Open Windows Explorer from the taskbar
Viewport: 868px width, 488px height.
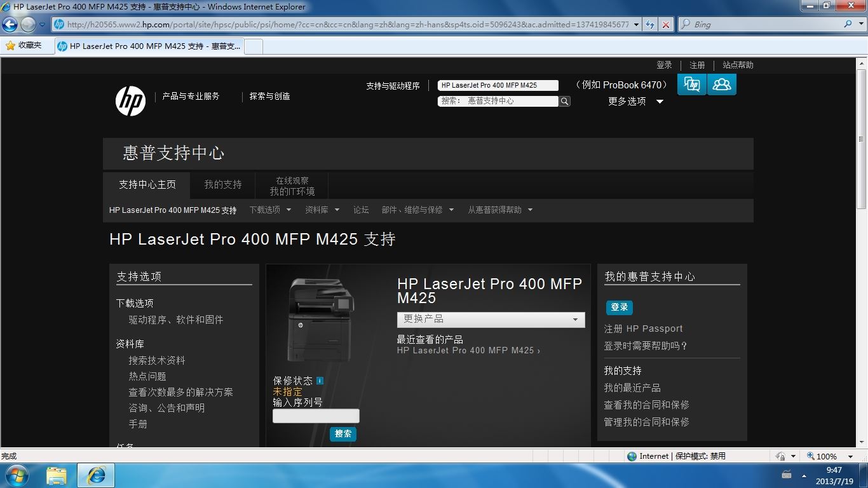(57, 475)
